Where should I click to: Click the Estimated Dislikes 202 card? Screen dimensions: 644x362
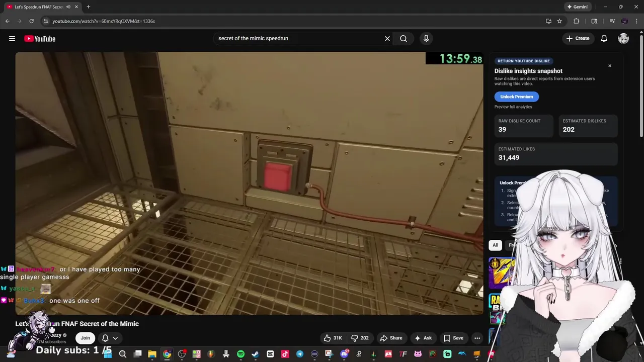588,126
